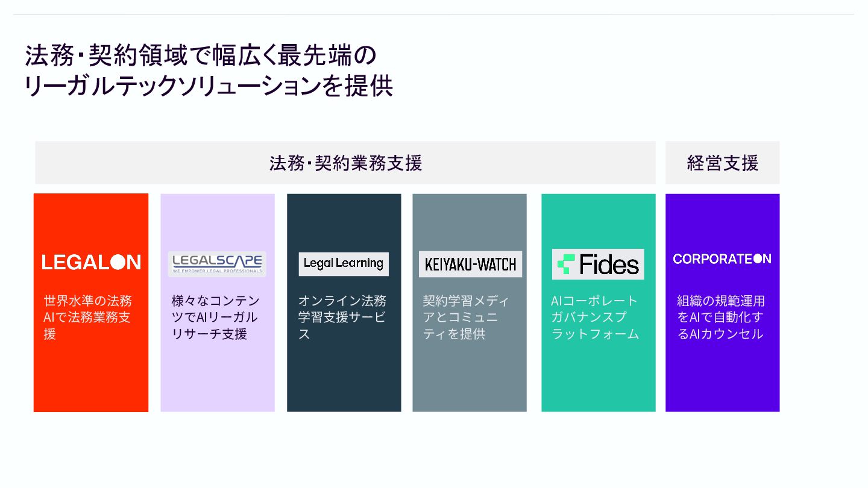
Task: Click the slide title 法務・契約領域で幅広く最先端の
Action: (x=201, y=55)
